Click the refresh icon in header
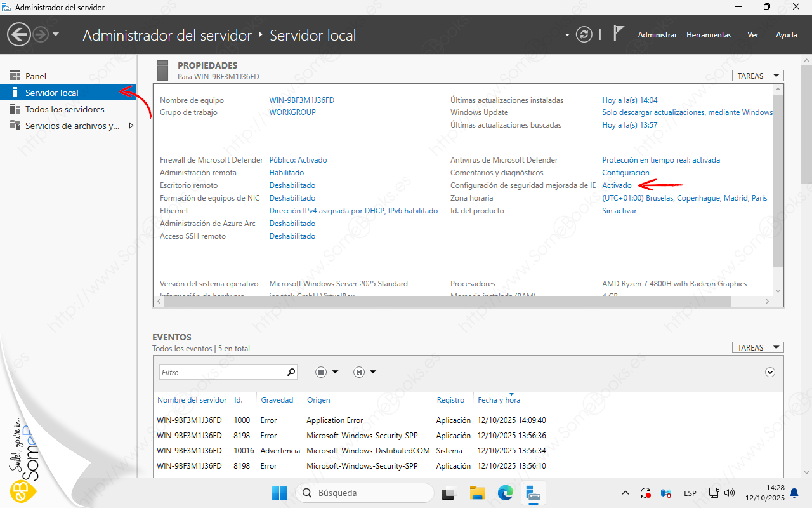This screenshot has width=812, height=508. click(584, 34)
